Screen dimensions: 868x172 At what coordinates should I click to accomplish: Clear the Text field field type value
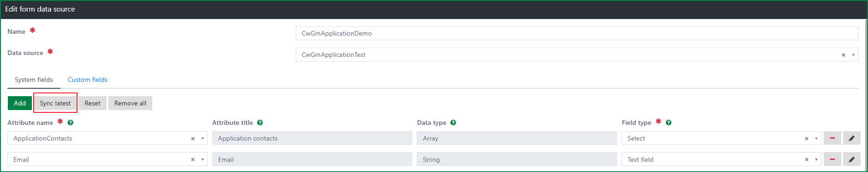tap(807, 160)
